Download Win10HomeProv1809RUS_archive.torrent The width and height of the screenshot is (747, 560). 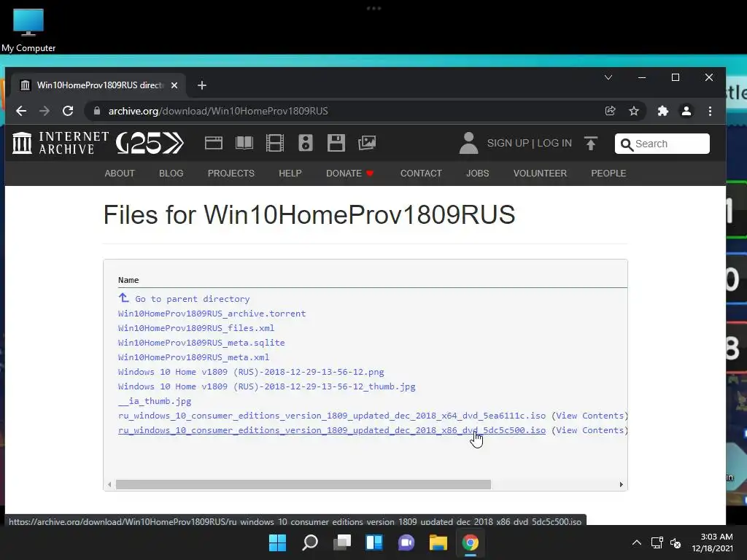[212, 314]
